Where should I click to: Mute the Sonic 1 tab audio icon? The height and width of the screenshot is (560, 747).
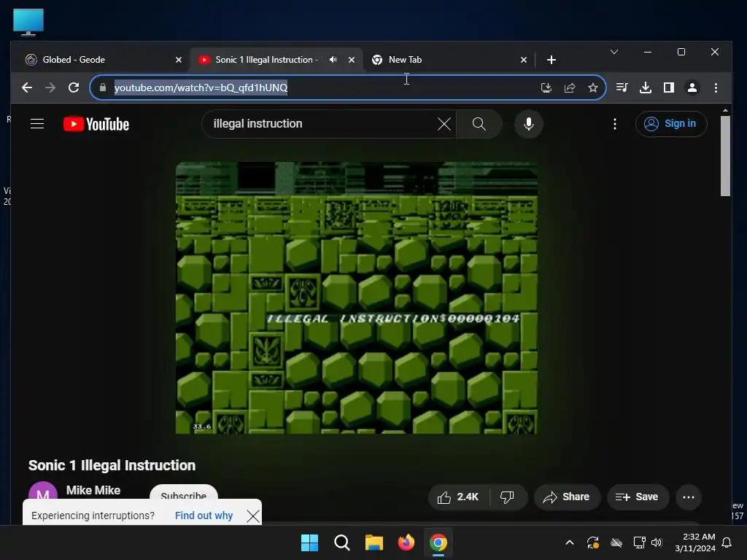tap(333, 60)
